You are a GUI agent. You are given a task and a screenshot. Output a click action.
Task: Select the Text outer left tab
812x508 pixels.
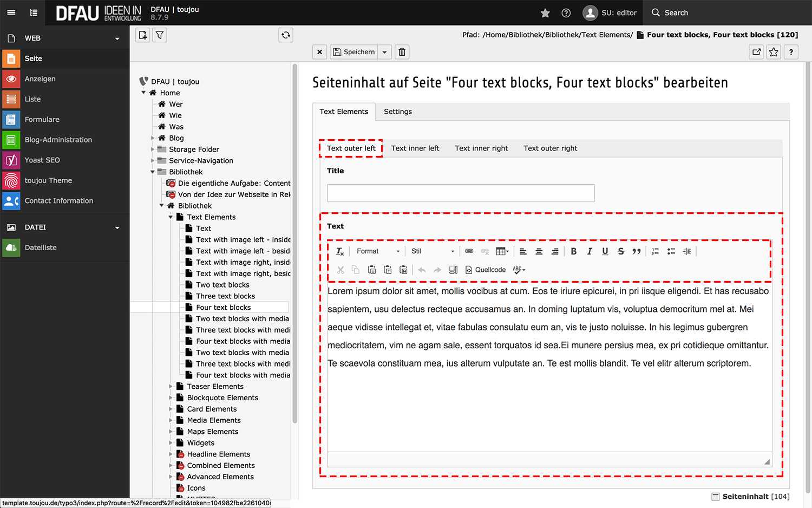point(351,148)
